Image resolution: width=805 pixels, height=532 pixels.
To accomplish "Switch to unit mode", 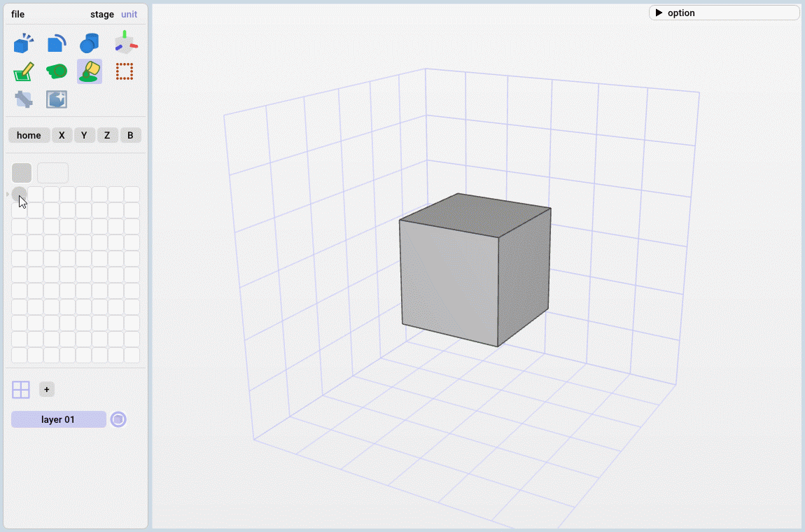I will (x=129, y=15).
